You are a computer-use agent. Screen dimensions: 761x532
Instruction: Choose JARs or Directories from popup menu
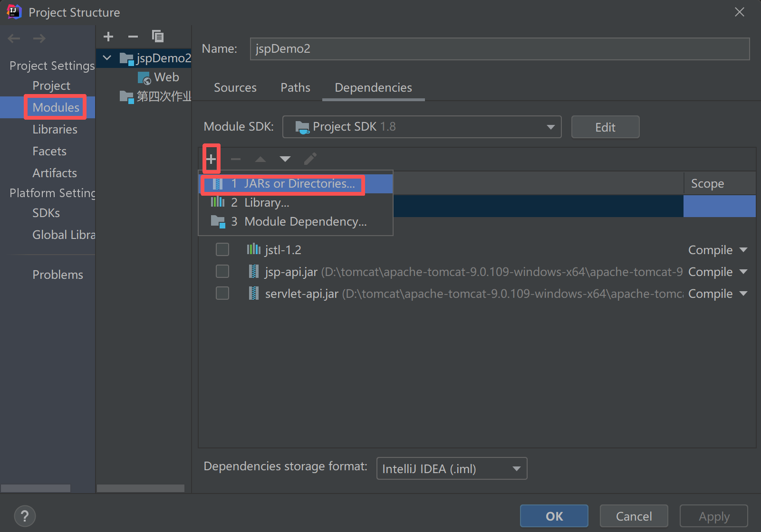point(296,184)
